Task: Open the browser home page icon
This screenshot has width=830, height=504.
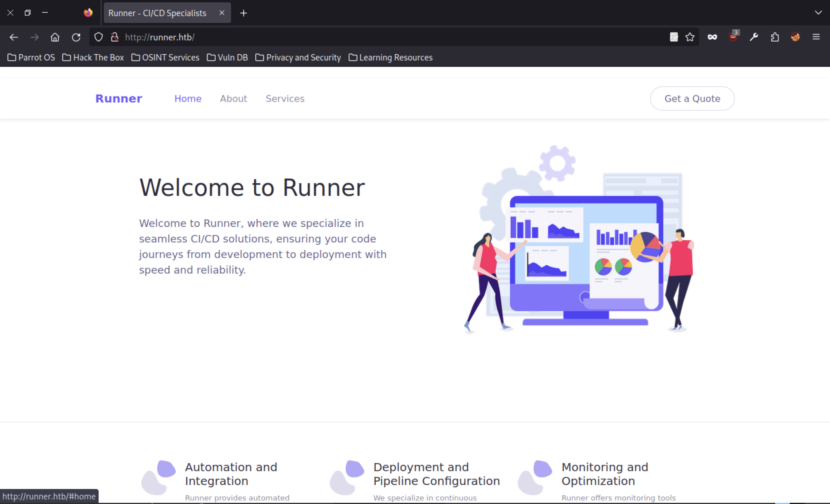Action: pyautogui.click(x=55, y=37)
